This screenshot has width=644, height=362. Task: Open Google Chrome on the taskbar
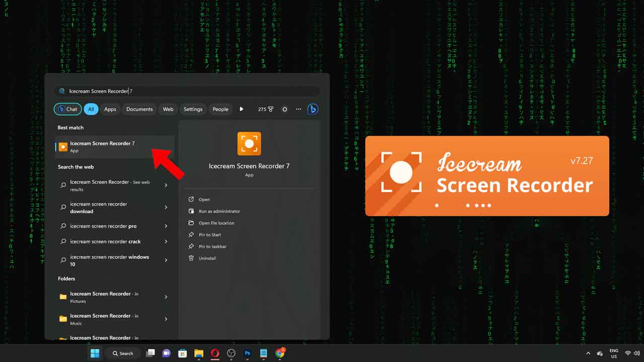tap(280, 353)
